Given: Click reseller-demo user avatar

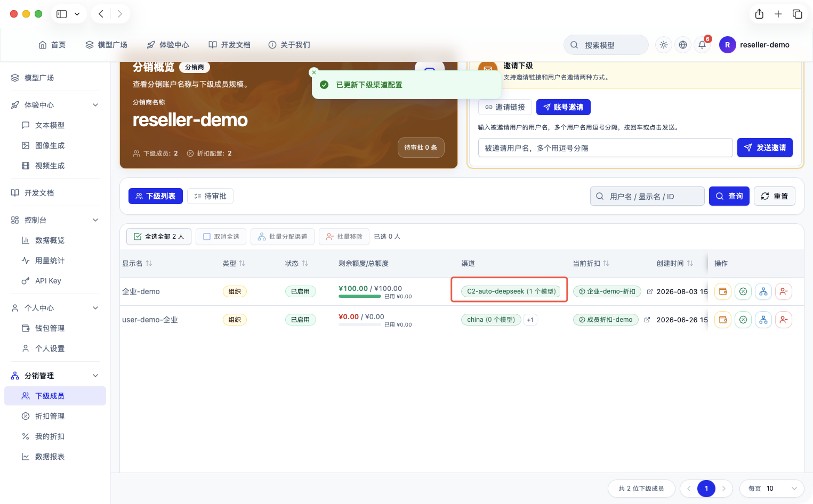Looking at the screenshot, I should pos(728,45).
